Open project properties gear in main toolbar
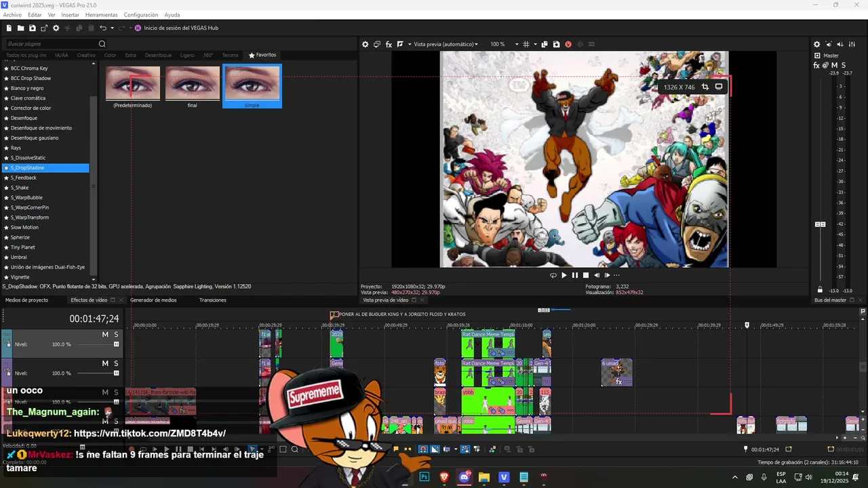This screenshot has width=868, height=488. tap(56, 28)
